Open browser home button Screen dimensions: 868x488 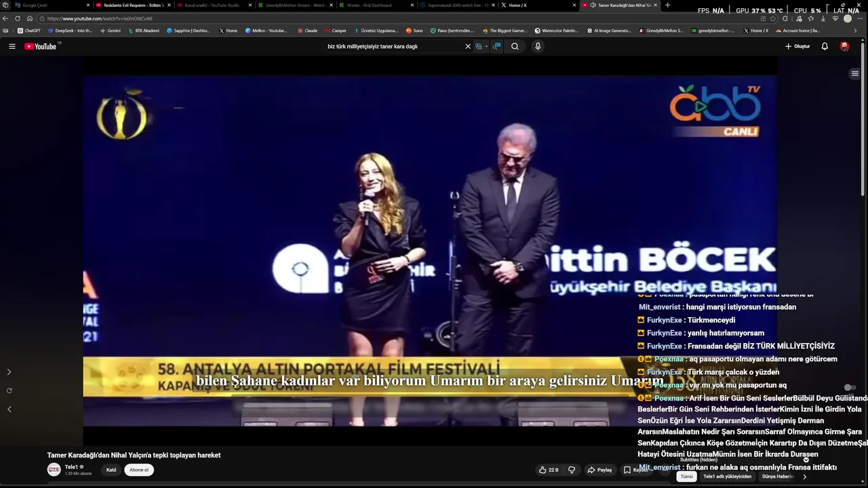29,18
